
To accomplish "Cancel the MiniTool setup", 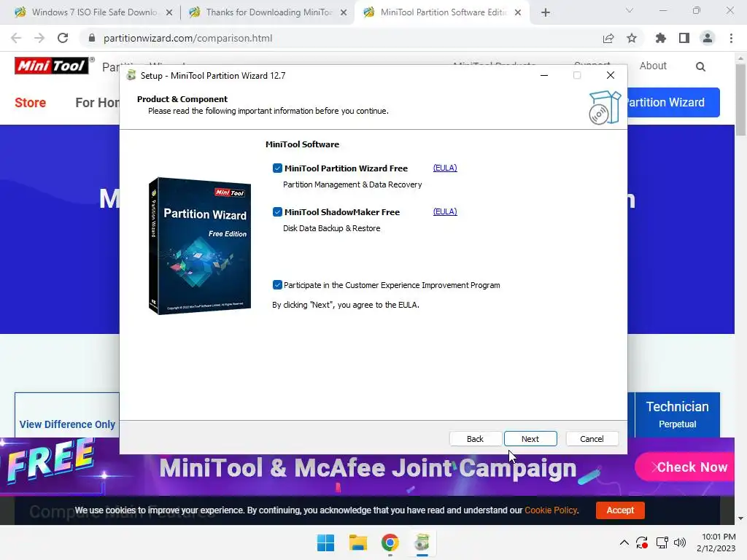I will tap(592, 438).
